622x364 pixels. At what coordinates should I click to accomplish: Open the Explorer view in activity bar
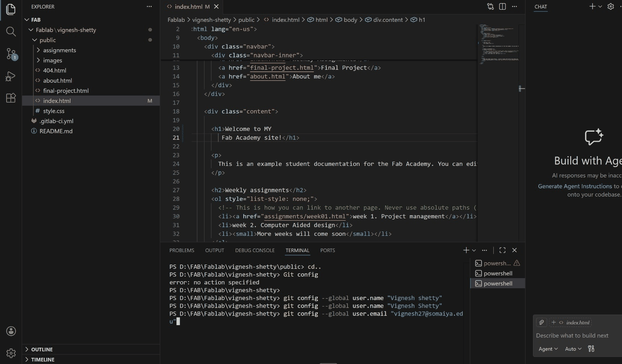(x=11, y=9)
